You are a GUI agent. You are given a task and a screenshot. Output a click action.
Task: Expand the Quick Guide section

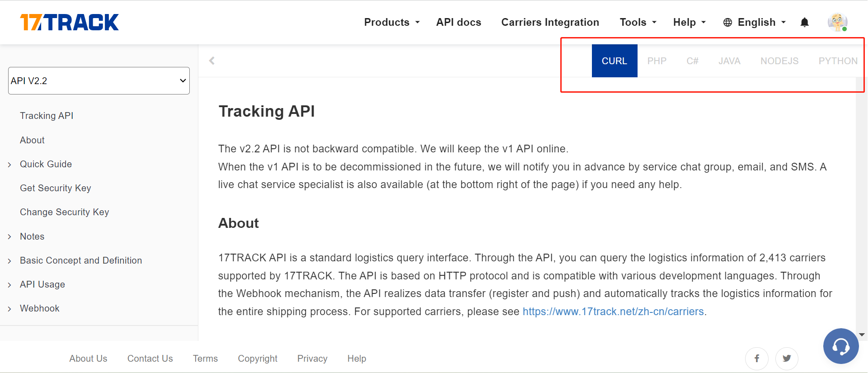(x=46, y=164)
